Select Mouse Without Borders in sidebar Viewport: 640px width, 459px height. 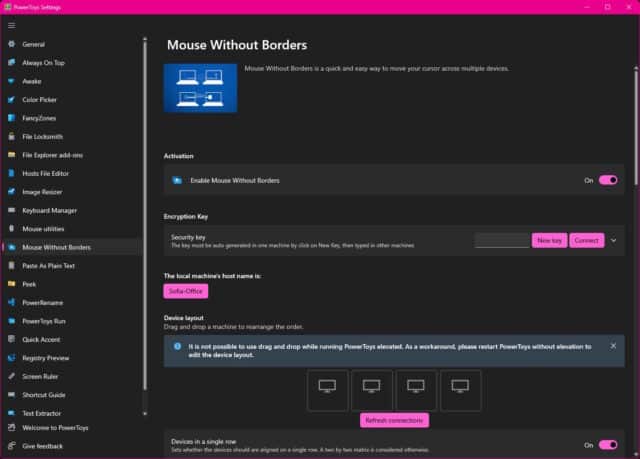(71, 247)
